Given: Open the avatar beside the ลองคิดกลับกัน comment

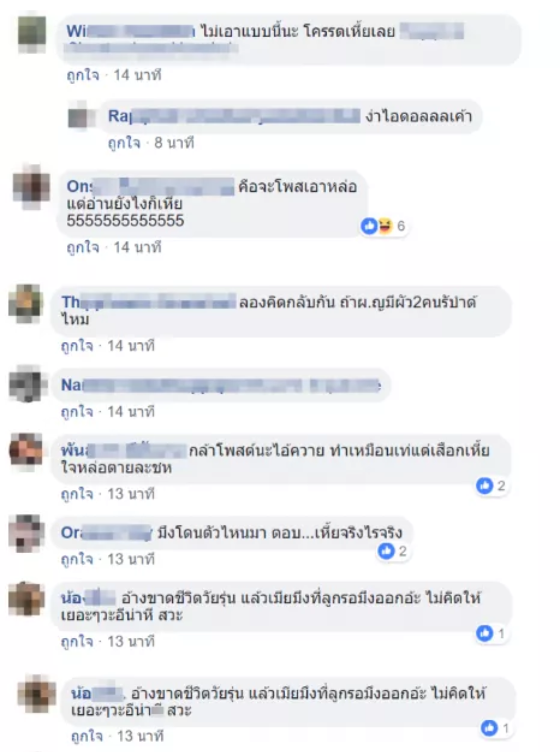Looking at the screenshot, I should [x=26, y=303].
